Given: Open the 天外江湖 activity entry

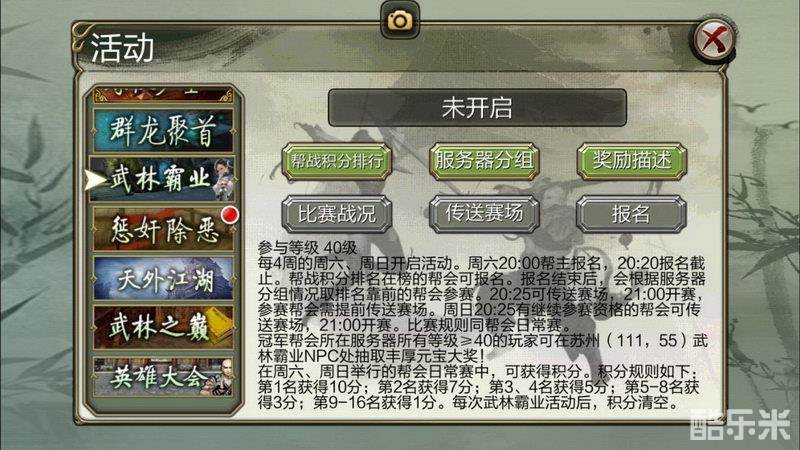Looking at the screenshot, I should pyautogui.click(x=163, y=278).
